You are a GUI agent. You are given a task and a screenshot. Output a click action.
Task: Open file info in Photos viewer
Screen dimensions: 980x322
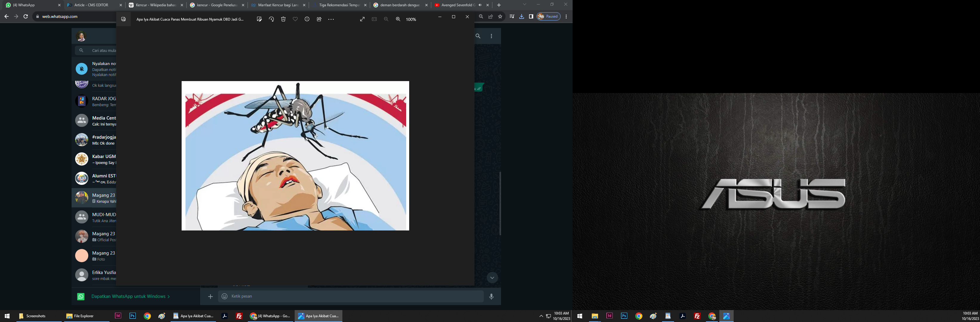tap(307, 19)
